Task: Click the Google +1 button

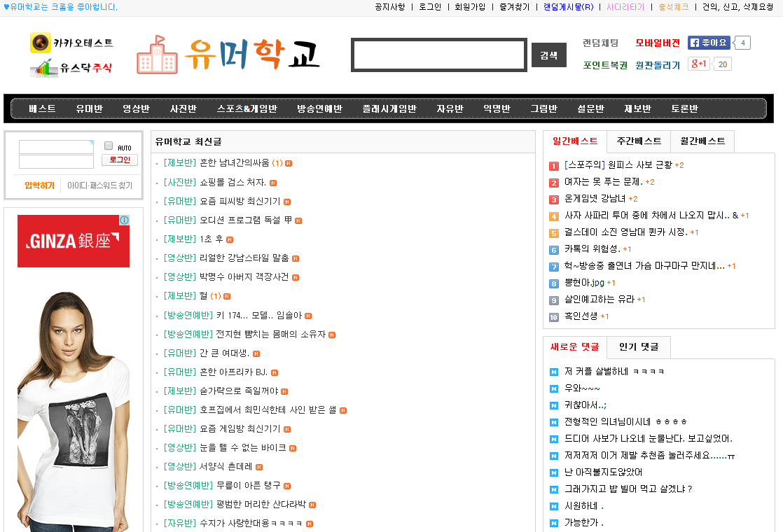Action: point(698,64)
